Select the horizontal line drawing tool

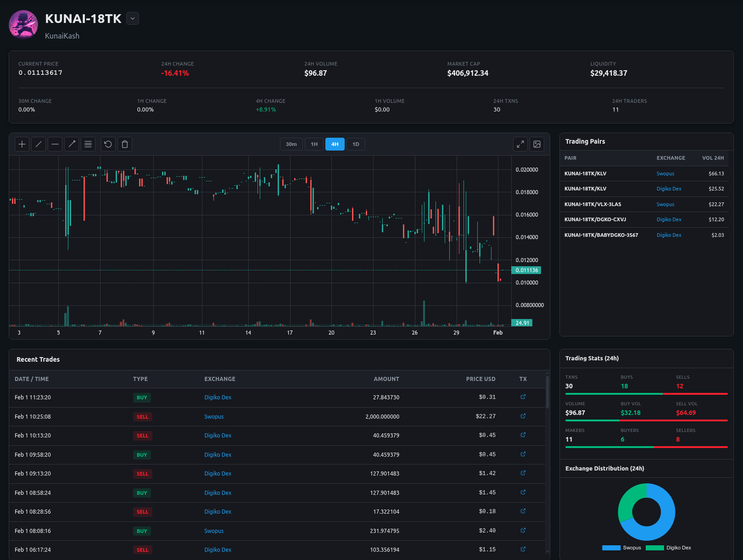point(55,144)
